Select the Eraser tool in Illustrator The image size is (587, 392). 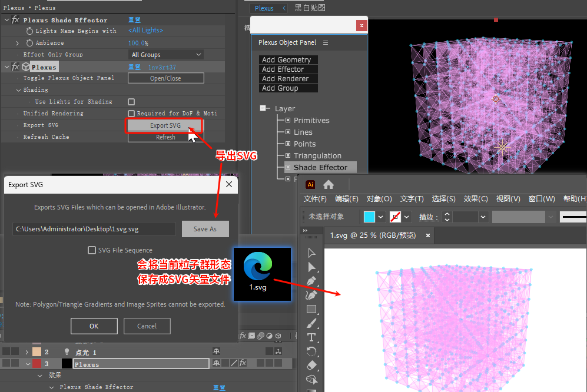coord(311,366)
